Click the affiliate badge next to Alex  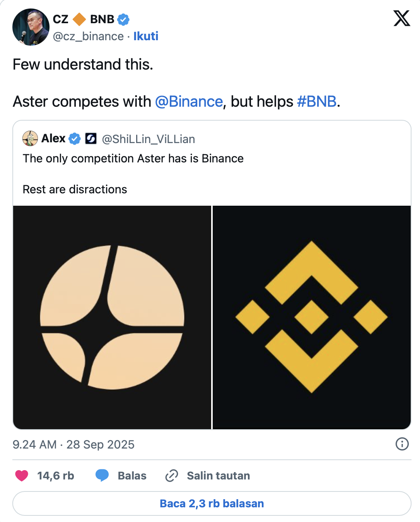(x=91, y=138)
